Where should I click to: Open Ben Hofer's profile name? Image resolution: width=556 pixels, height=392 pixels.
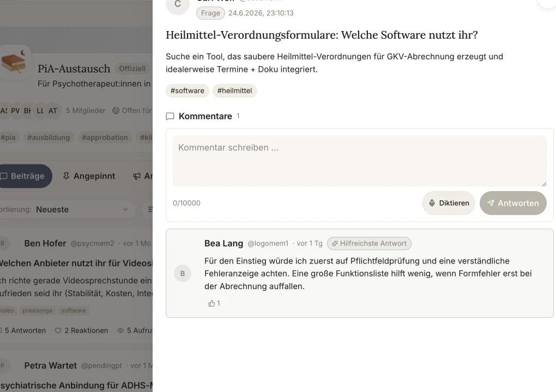(45, 243)
